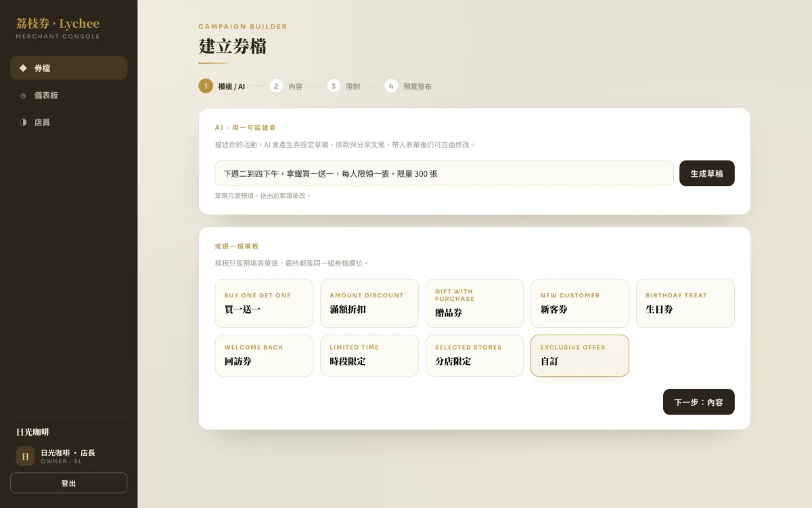The height and width of the screenshot is (508, 812).
Task: Click the 建立券檔 page heading
Action: coord(232,47)
